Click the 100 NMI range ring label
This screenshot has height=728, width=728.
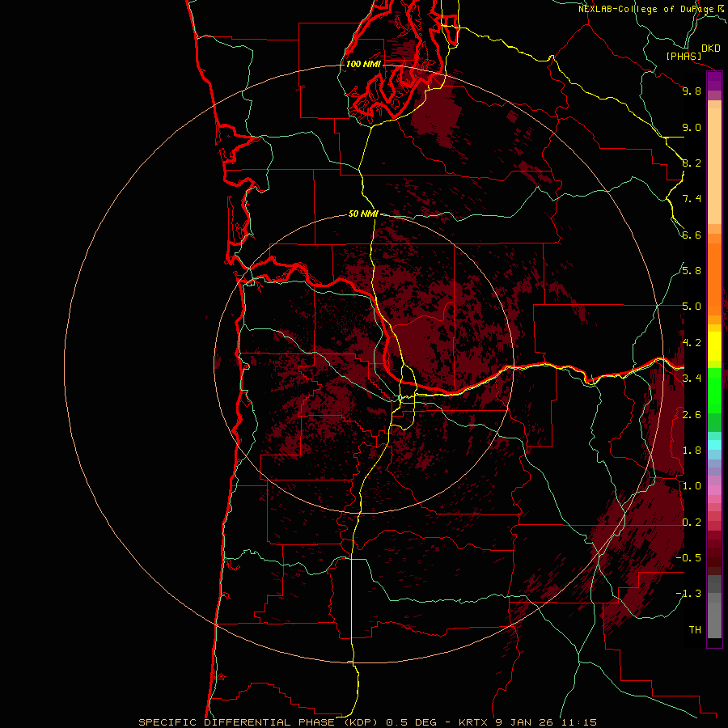(363, 64)
